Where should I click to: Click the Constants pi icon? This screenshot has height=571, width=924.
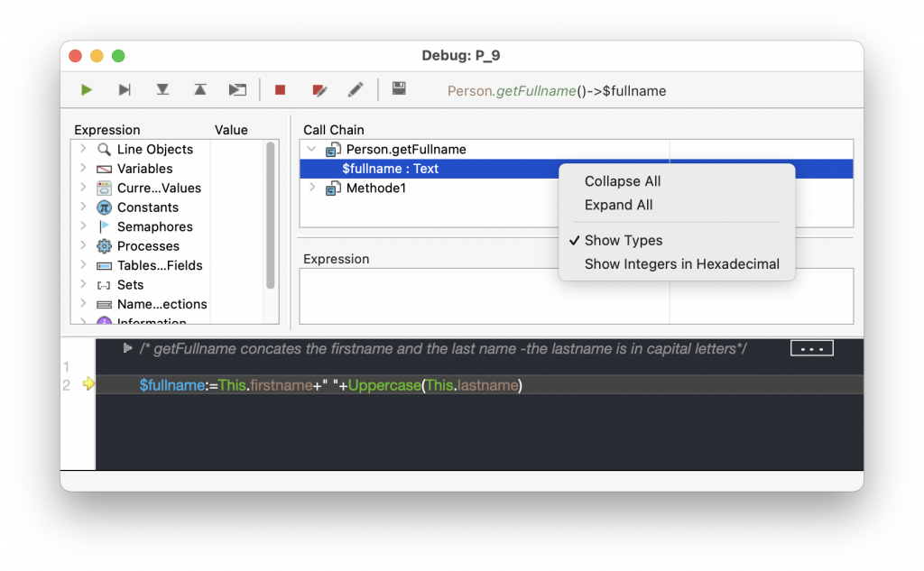[104, 207]
